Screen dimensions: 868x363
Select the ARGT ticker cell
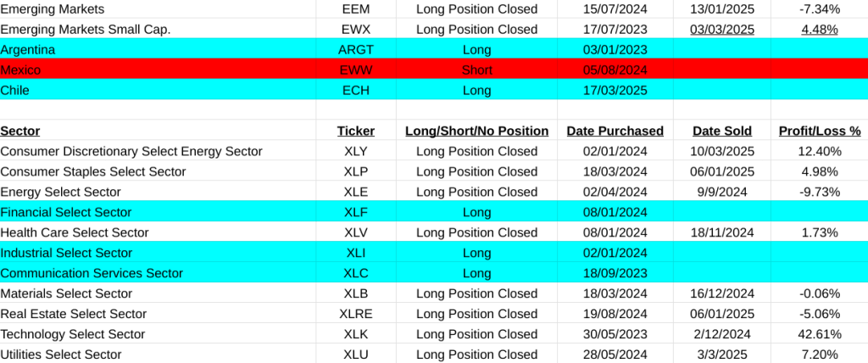355,49
